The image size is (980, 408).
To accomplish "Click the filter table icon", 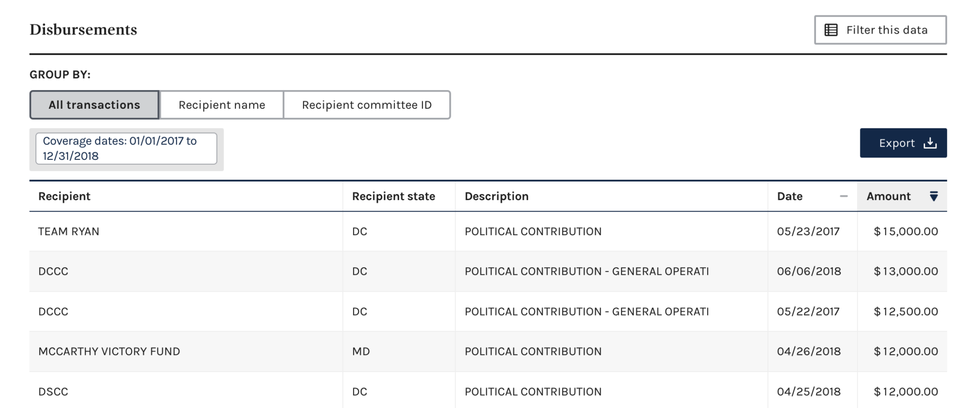I will pos(831,30).
